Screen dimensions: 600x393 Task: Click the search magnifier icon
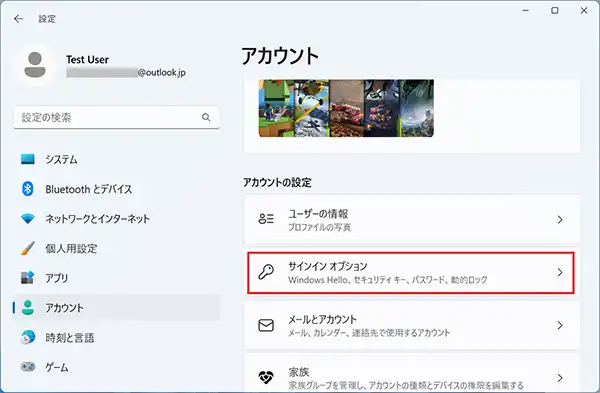(x=206, y=117)
